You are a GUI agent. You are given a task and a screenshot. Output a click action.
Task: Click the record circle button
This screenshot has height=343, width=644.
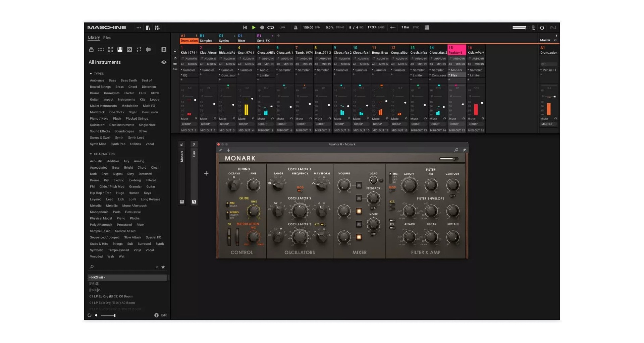262,27
